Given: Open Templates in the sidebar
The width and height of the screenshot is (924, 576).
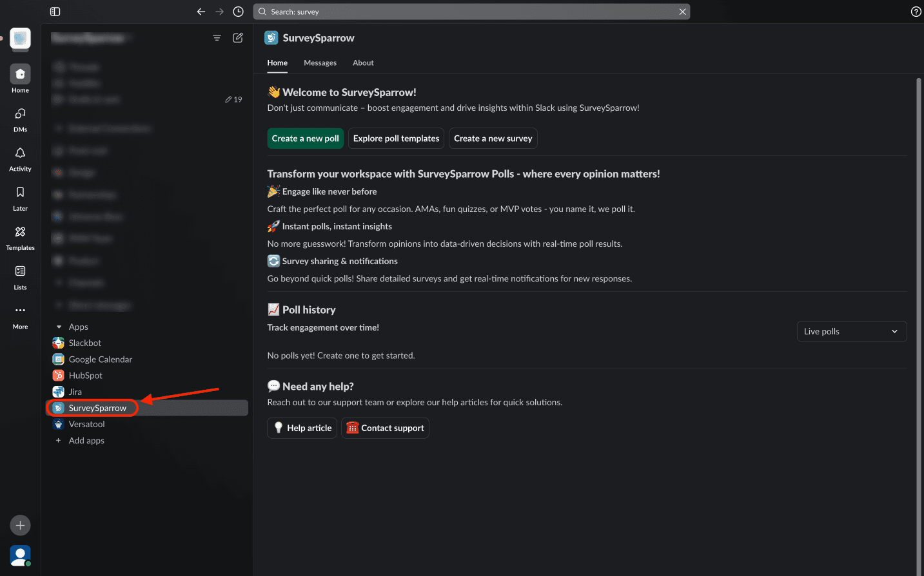Looking at the screenshot, I should 20,232.
